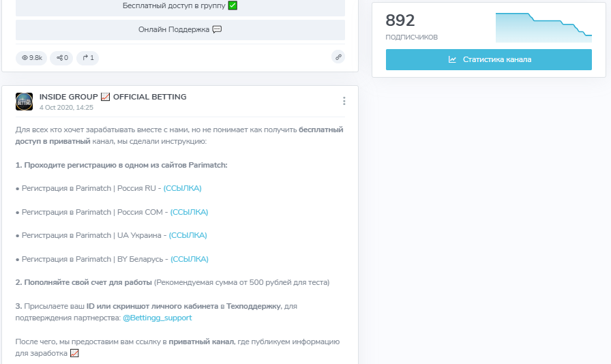The height and width of the screenshot is (364, 611).
Task: Open the three-dot post options menu
Action: click(344, 101)
